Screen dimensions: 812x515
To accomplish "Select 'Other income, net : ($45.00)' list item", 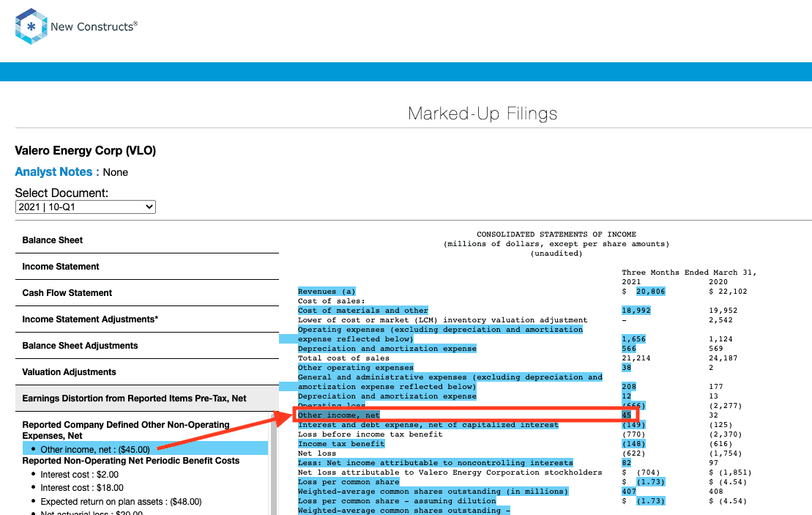I will (145, 449).
